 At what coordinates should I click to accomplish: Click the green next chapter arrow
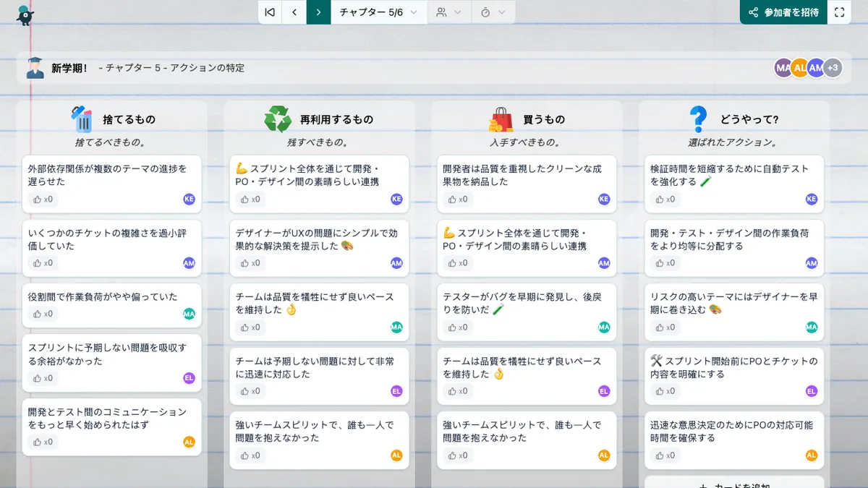[319, 12]
